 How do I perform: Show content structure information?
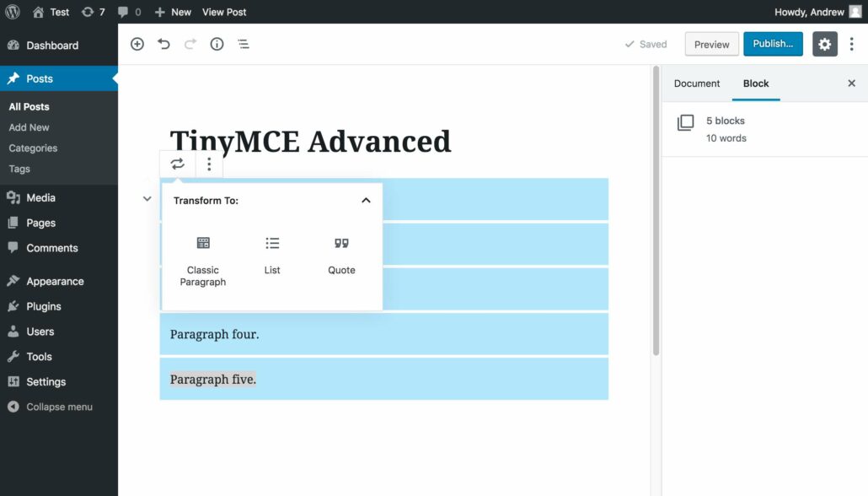(x=217, y=43)
